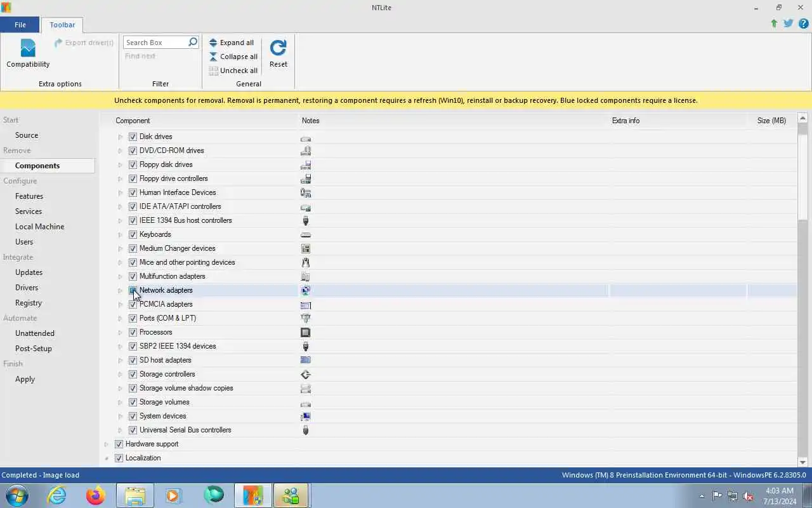The width and height of the screenshot is (812, 508).
Task: Click the System devices notes icon
Action: pos(306,417)
